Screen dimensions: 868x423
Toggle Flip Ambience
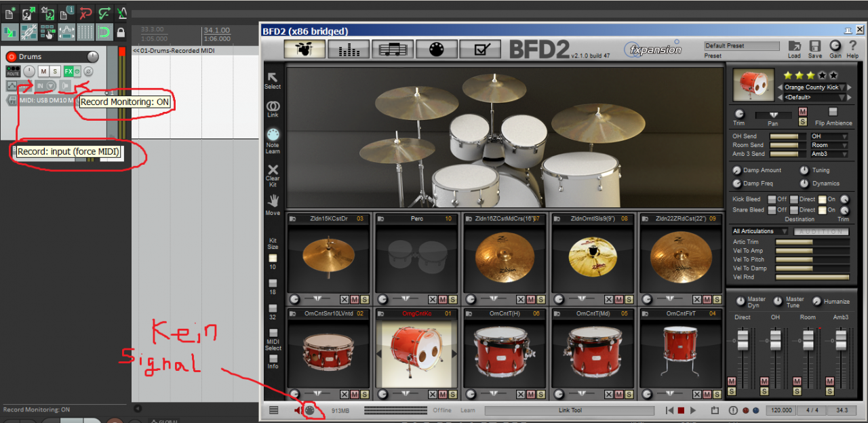[833, 112]
